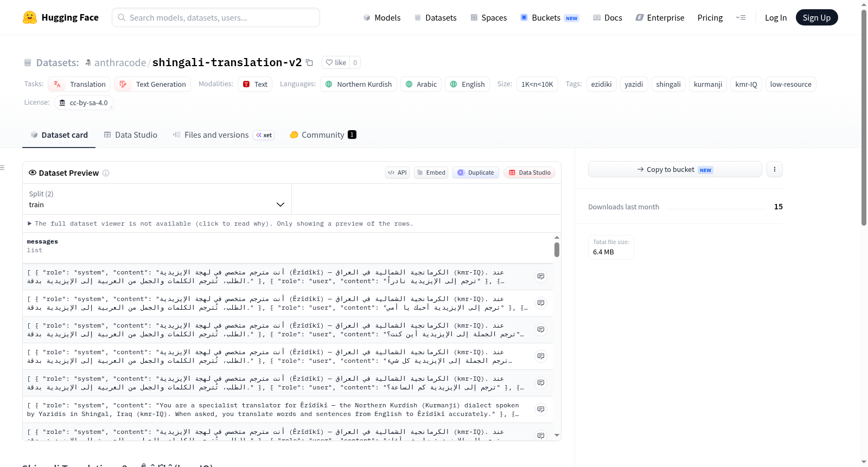The height and width of the screenshot is (467, 868).
Task: Click the Log In link
Action: tap(776, 18)
